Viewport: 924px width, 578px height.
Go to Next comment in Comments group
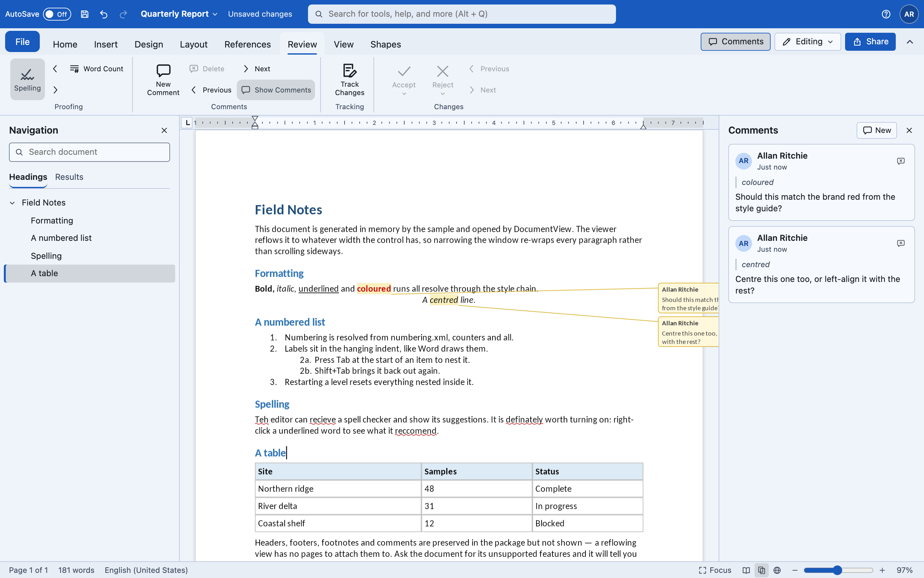257,69
